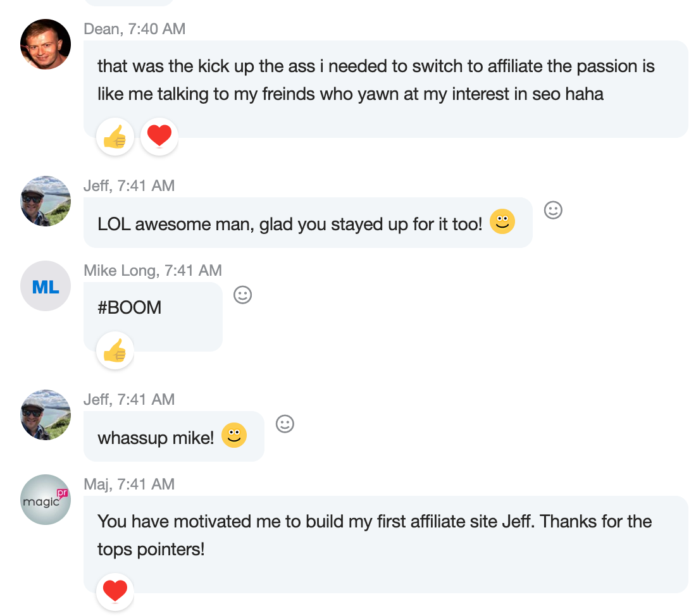Click heart reaction on Maj's message
696x616 pixels.
pyautogui.click(x=115, y=591)
